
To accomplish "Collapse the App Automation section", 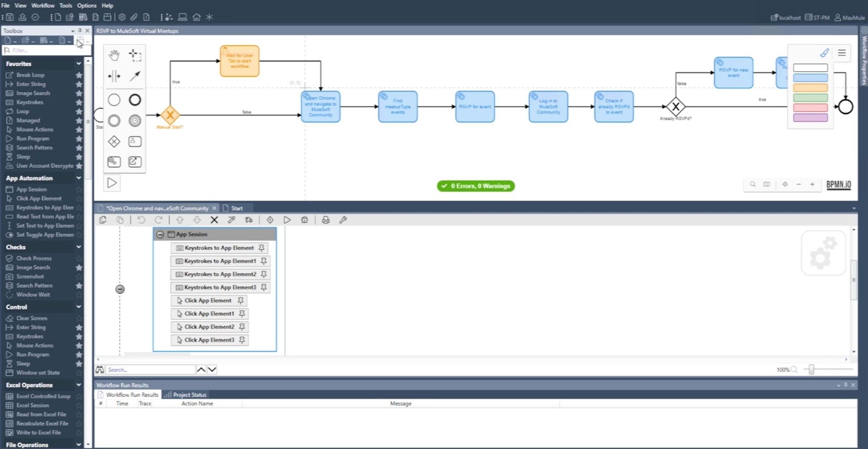I will (79, 178).
